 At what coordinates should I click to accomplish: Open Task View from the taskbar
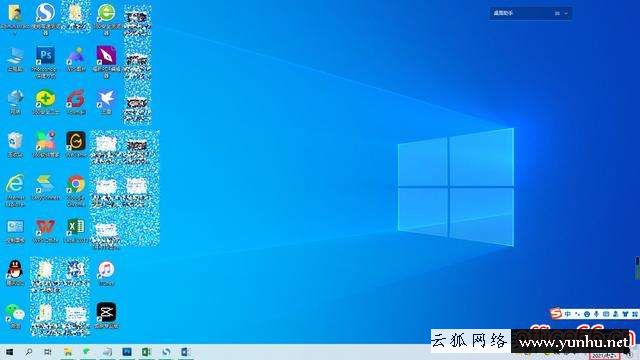click(48, 352)
